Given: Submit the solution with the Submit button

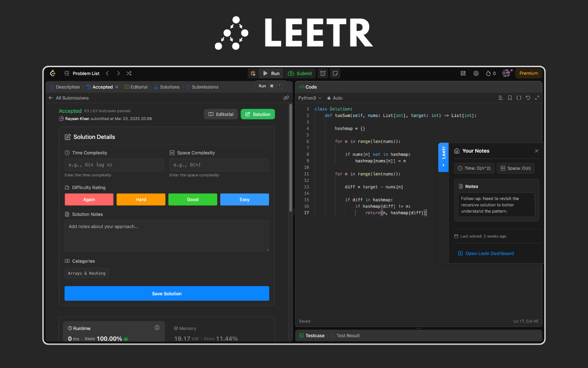Looking at the screenshot, I should coord(300,73).
